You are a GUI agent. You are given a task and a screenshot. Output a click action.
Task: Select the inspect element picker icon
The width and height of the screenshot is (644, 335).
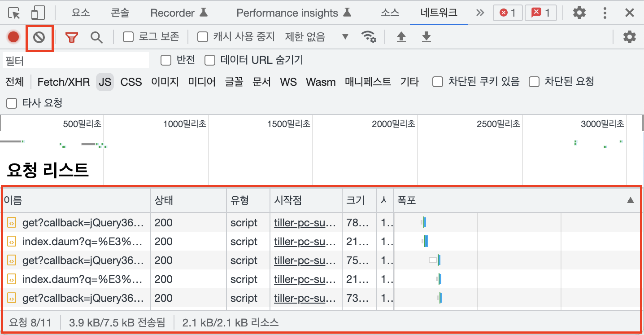pyautogui.click(x=13, y=13)
